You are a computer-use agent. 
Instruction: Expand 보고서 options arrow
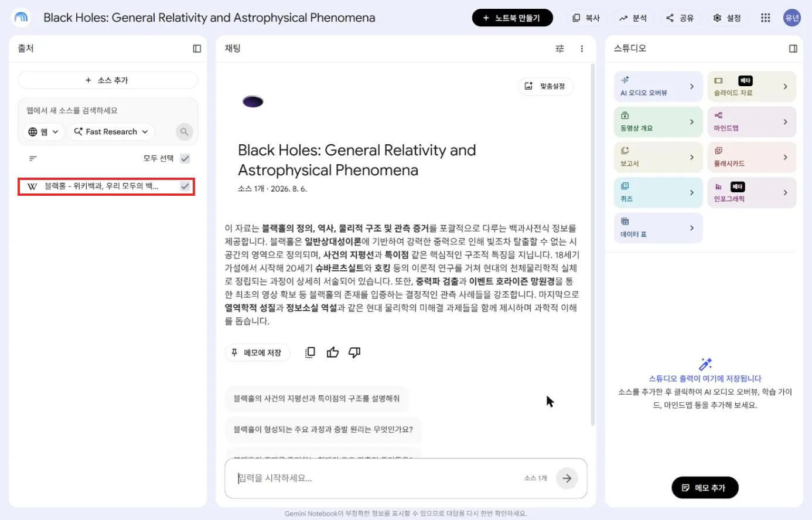tap(692, 157)
